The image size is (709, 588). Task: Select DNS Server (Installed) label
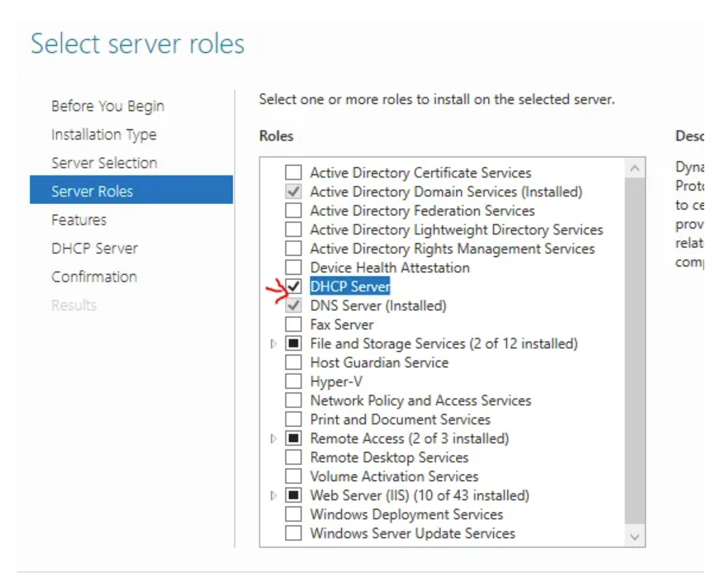click(x=378, y=306)
